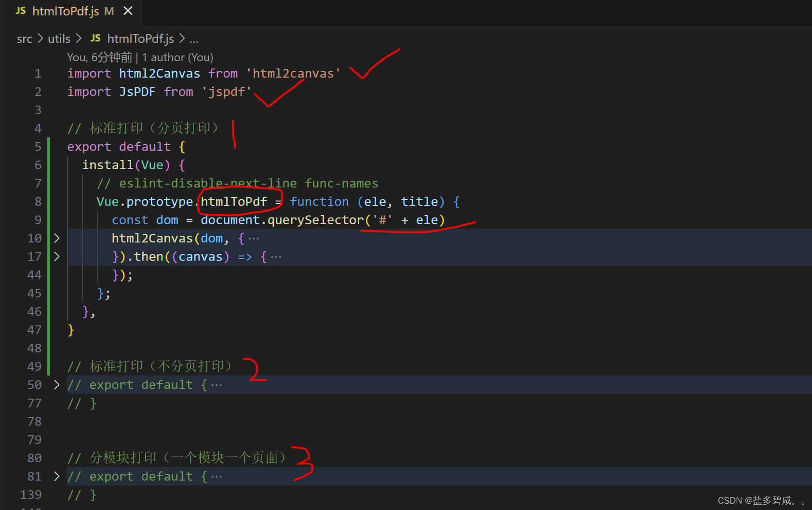The width and height of the screenshot is (812, 510).
Task: Click htmlToPdf property name on line 8
Action: coord(234,202)
